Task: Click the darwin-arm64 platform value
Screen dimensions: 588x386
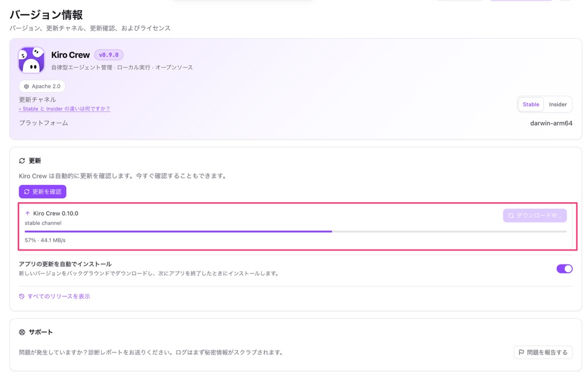Action: [x=551, y=123]
